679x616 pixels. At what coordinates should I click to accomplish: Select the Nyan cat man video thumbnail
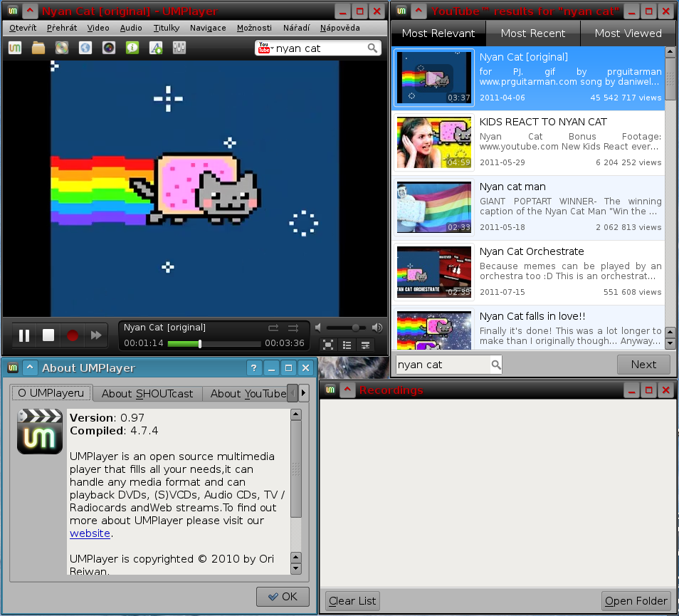point(434,207)
